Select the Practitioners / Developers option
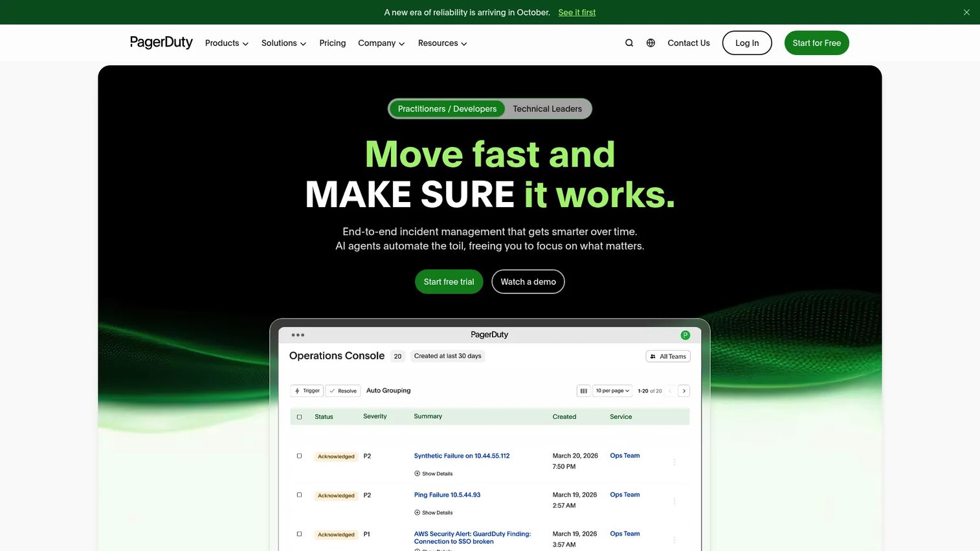This screenshot has width=980, height=551. pyautogui.click(x=447, y=109)
